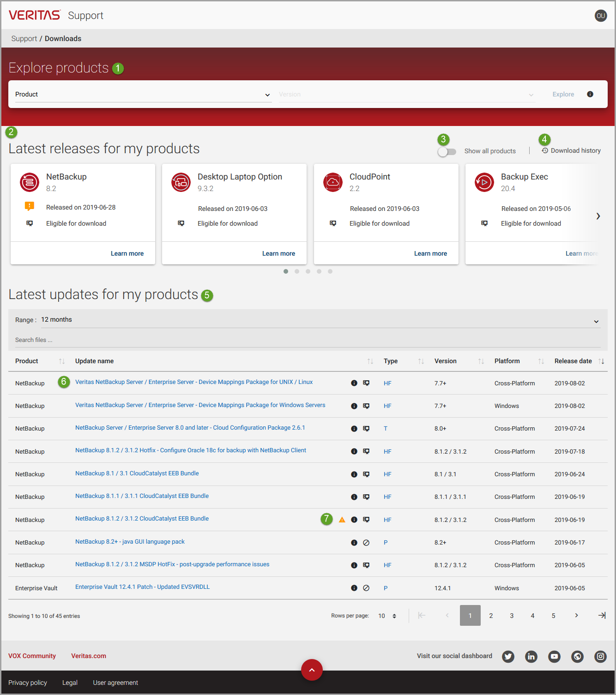
Task: Click the info icon next to Explore
Action: tap(590, 94)
